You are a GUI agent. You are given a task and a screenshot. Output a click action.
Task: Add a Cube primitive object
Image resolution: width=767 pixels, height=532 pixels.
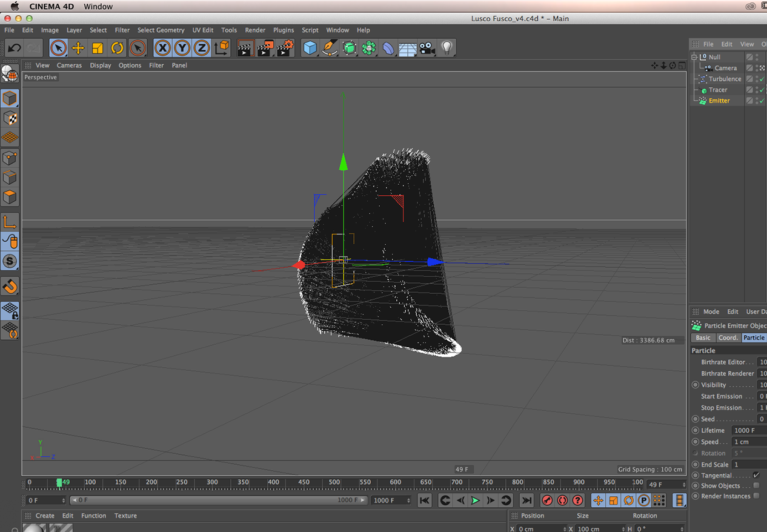point(310,48)
